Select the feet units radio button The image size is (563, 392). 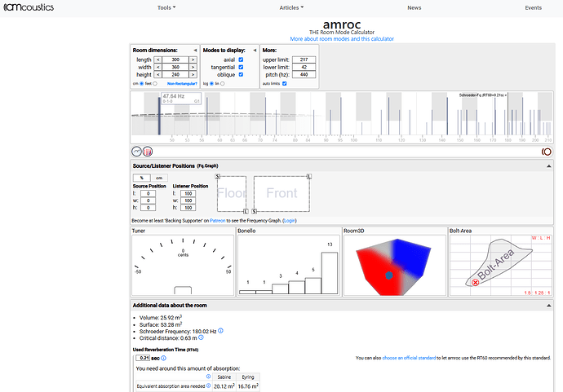[155, 84]
